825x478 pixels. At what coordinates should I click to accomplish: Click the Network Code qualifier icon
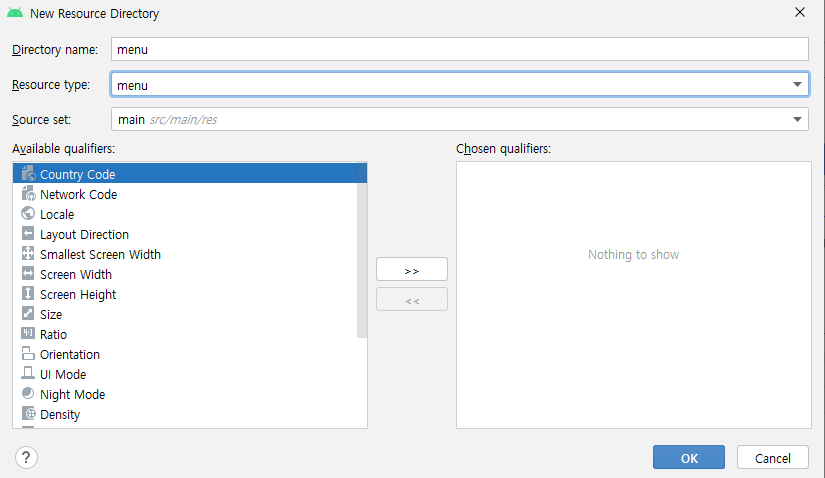point(28,193)
